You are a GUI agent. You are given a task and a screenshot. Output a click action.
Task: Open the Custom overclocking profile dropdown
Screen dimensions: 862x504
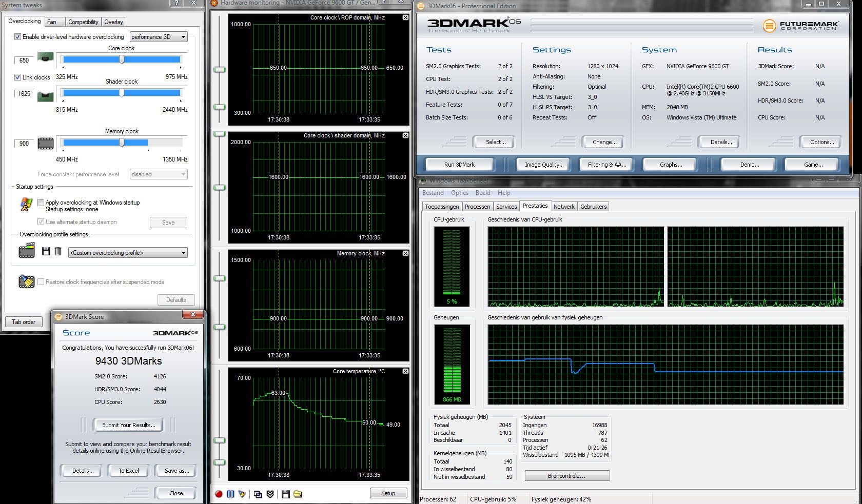[x=128, y=253]
